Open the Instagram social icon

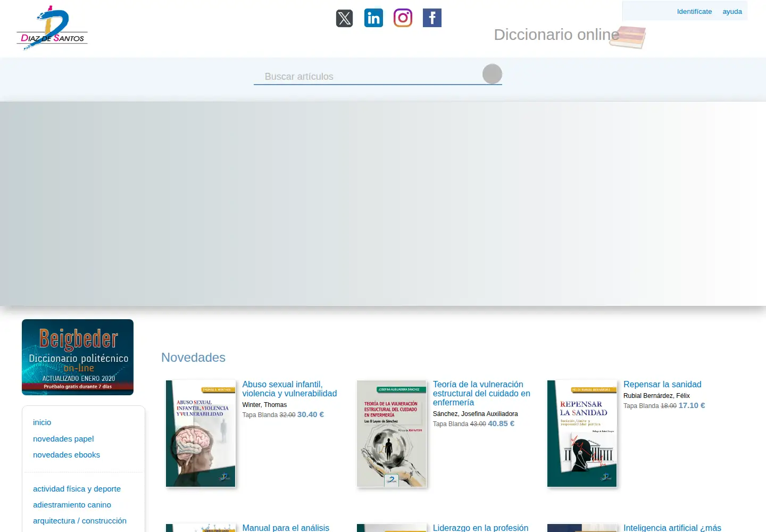[x=403, y=18]
